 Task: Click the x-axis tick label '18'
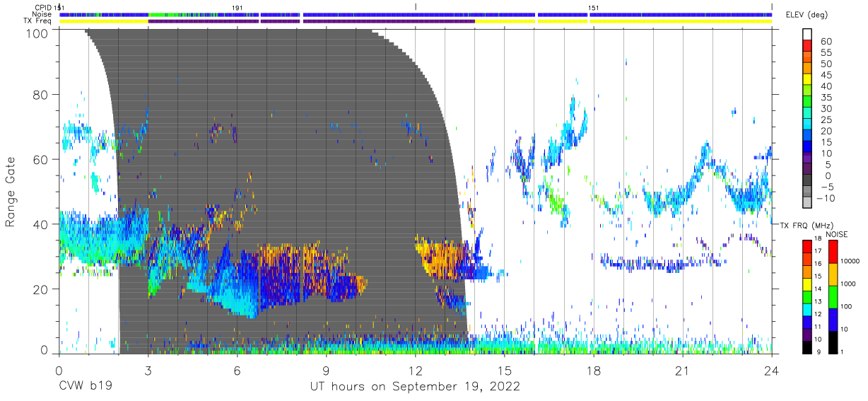click(x=593, y=371)
